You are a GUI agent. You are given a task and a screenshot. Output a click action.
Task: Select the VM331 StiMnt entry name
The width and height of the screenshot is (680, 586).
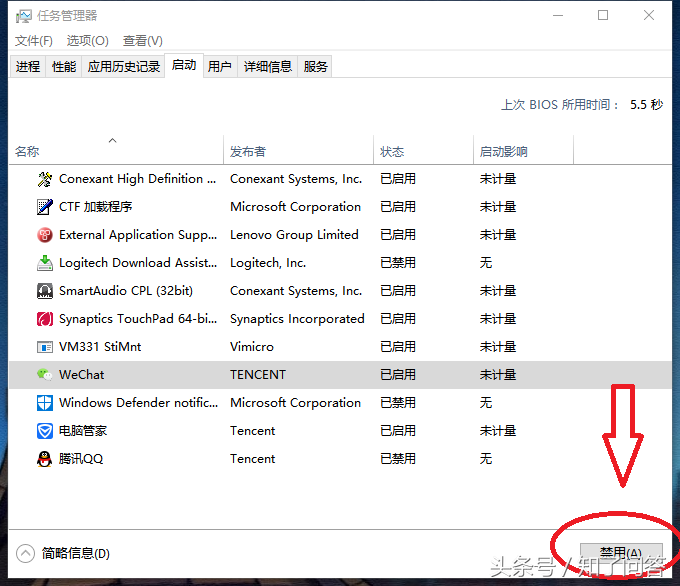click(100, 347)
